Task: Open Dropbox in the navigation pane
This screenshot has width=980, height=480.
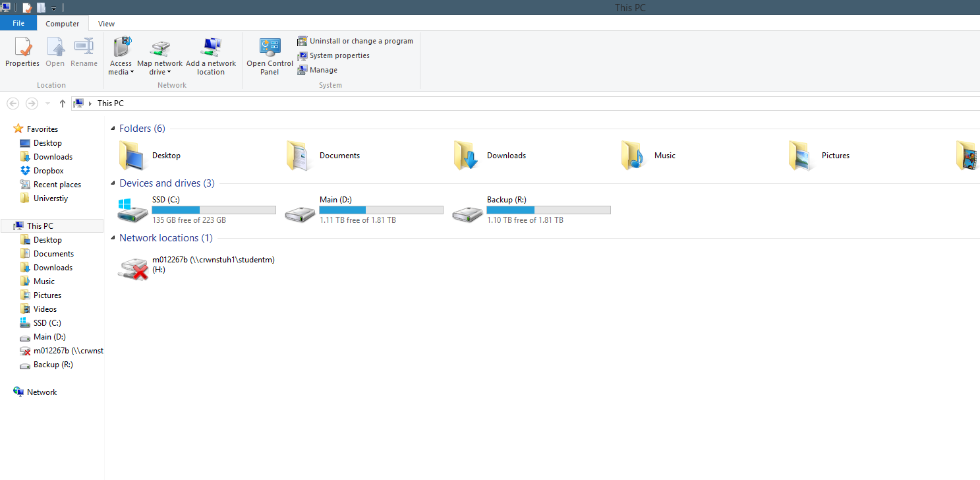Action: pos(48,171)
